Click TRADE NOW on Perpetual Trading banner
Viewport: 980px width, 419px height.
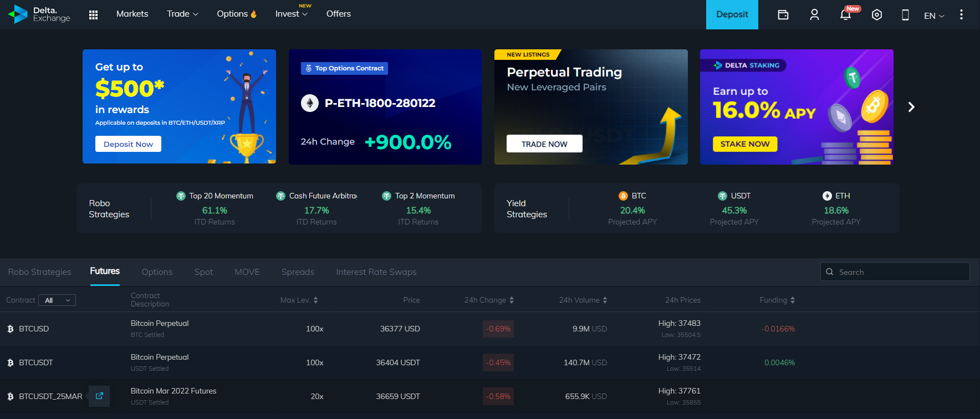[544, 144]
